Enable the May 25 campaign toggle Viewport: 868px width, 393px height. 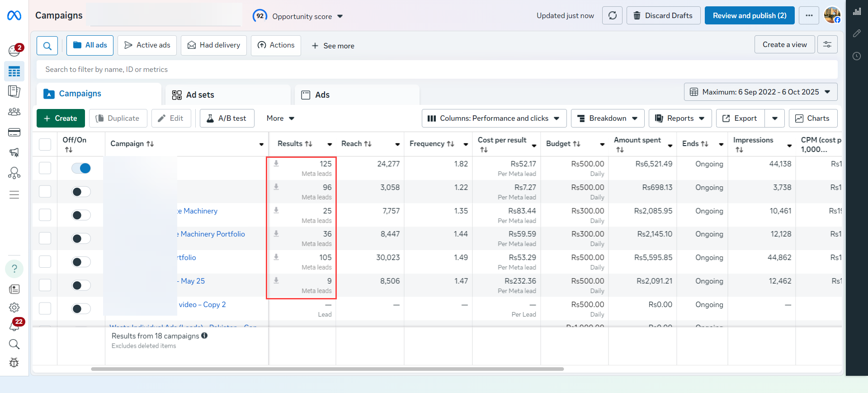pos(81,285)
